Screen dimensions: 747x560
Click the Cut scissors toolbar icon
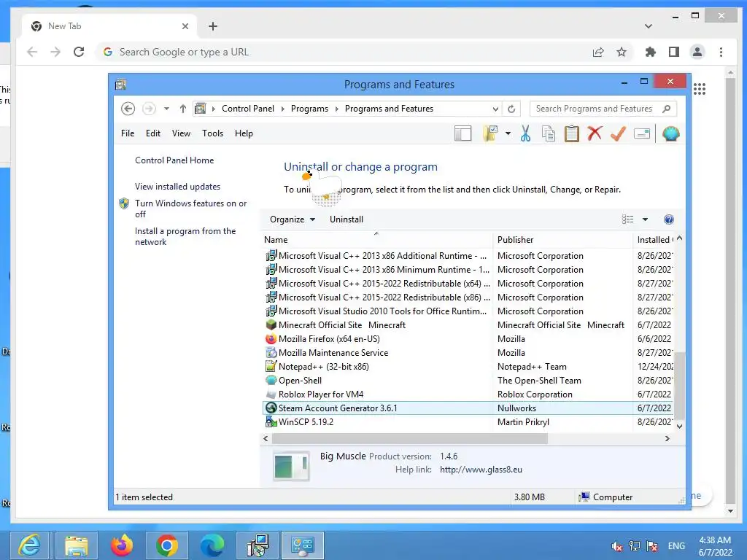pos(525,134)
